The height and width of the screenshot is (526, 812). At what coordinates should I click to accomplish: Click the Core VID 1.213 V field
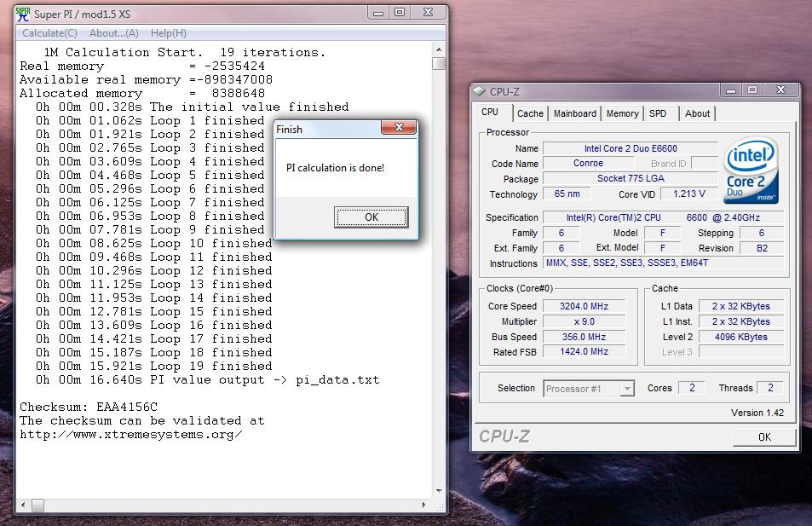coord(688,194)
